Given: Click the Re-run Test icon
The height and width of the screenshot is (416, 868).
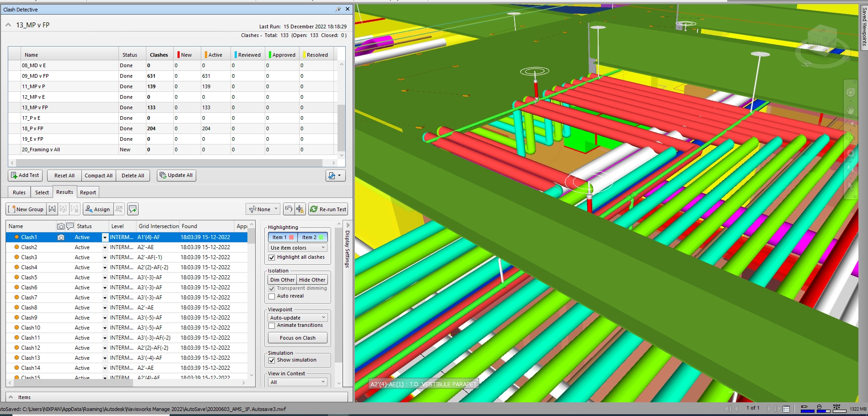Looking at the screenshot, I should point(328,209).
